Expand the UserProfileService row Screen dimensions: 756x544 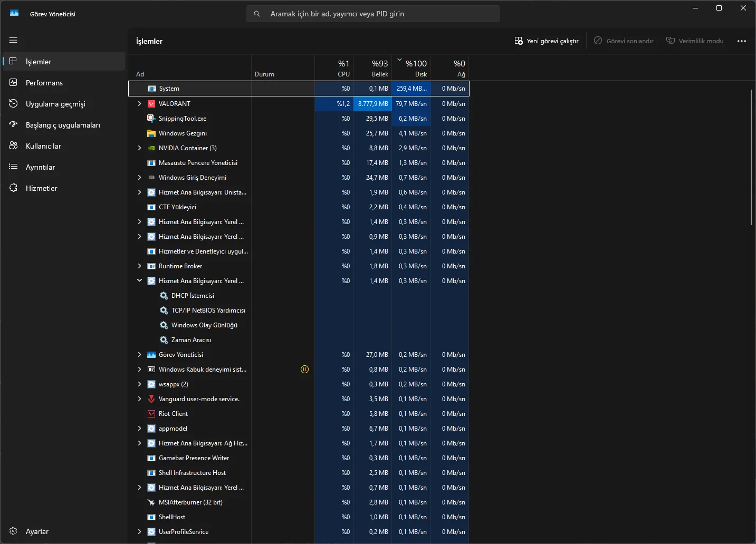click(139, 532)
